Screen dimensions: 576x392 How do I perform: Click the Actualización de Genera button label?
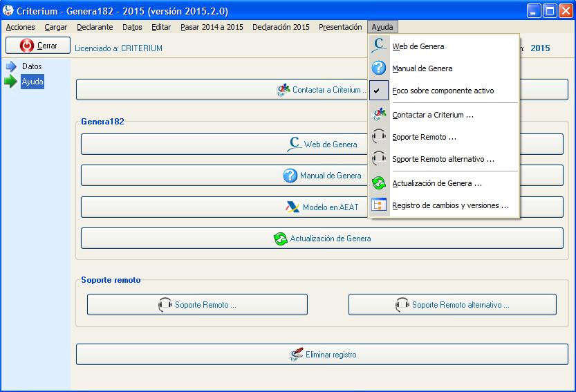(x=331, y=239)
